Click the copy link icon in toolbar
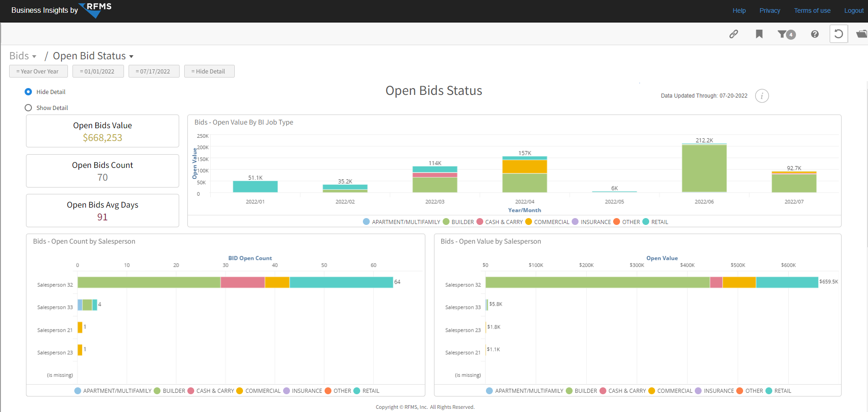 (x=734, y=34)
